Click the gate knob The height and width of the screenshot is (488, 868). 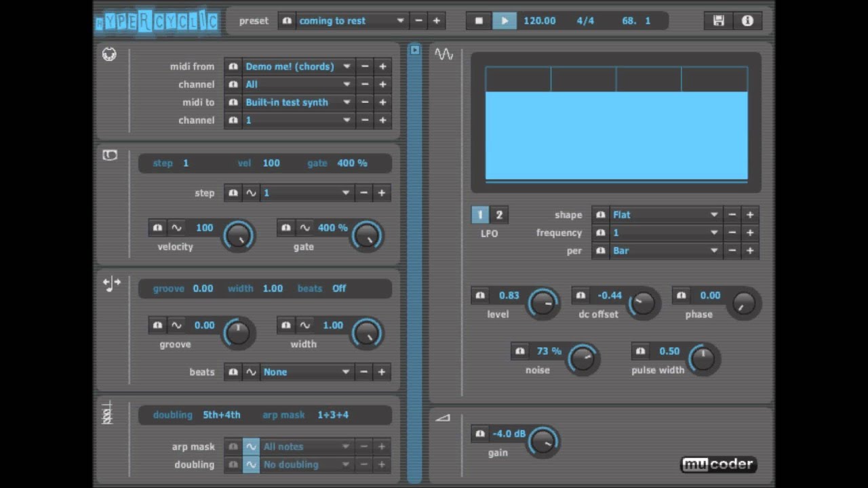click(367, 236)
